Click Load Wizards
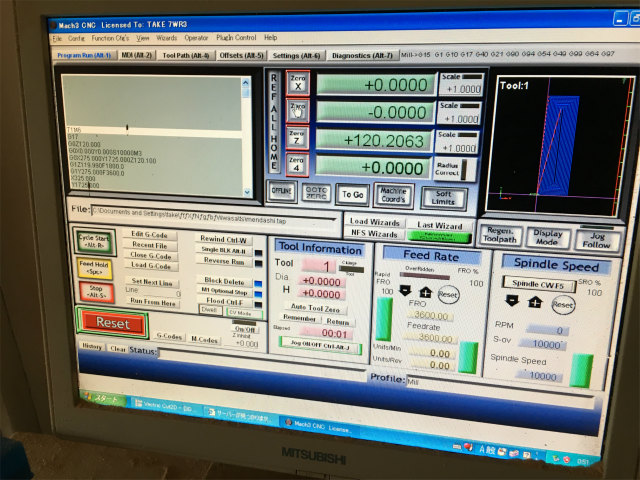 374,222
